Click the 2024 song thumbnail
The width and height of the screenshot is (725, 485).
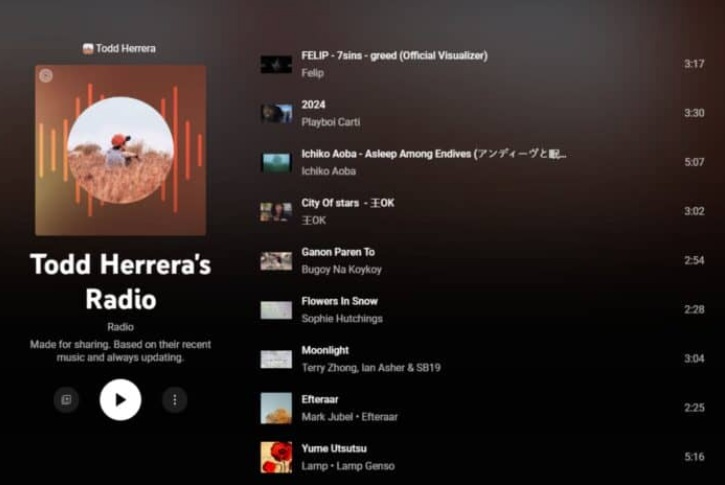click(x=276, y=113)
